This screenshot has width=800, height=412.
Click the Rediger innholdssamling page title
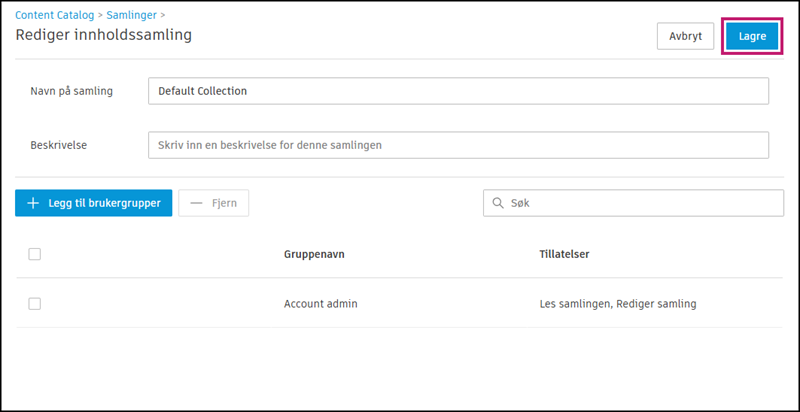104,35
